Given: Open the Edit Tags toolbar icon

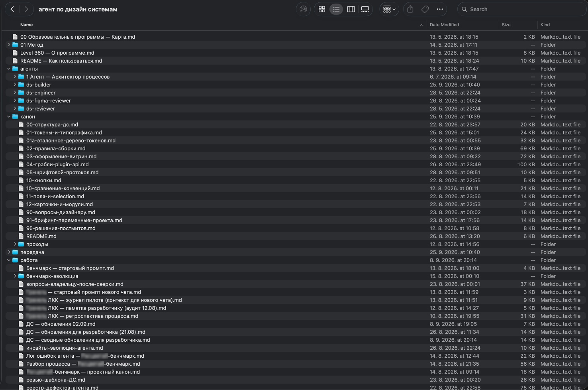Looking at the screenshot, I should pos(425,9).
